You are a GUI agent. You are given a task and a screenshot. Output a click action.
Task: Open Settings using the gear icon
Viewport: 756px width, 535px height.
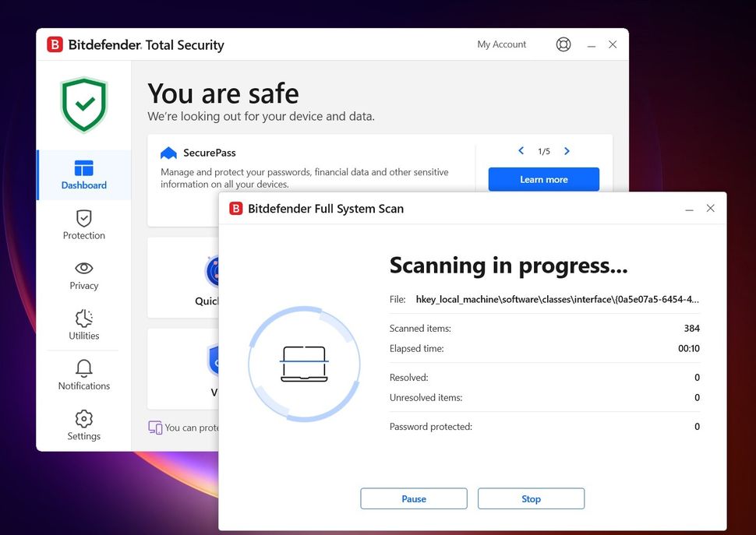click(x=83, y=424)
